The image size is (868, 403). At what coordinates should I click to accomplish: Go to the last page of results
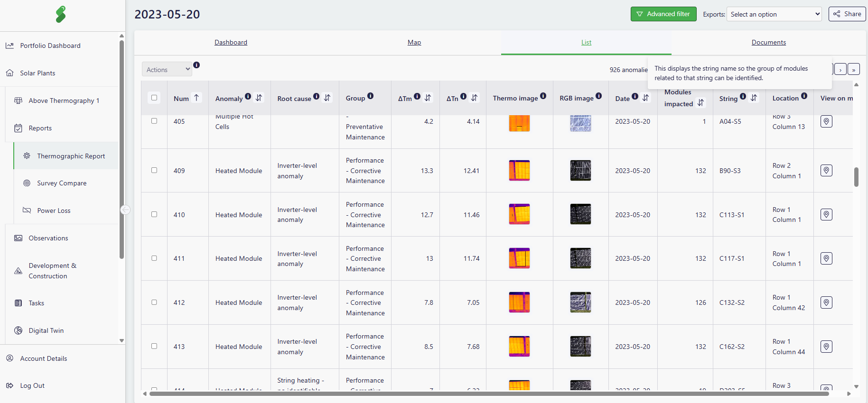[853, 69]
